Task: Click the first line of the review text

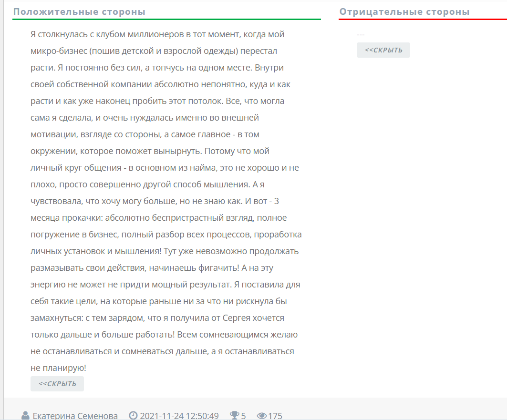Action: (157, 35)
